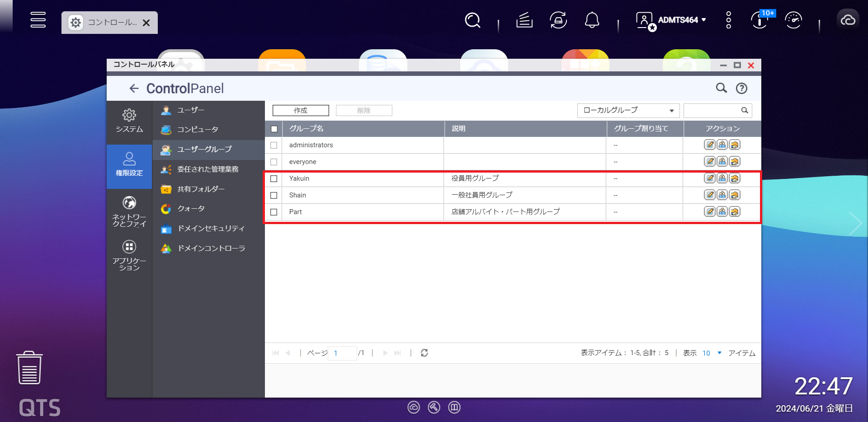The height and width of the screenshot is (422, 868).
Task: Go back using the ControlPanel arrow
Action: point(134,89)
